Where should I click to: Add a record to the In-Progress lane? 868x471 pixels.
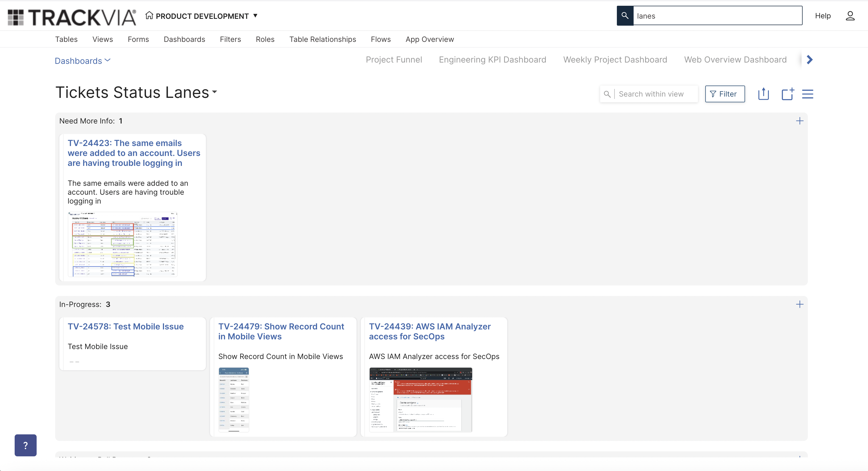tap(800, 304)
